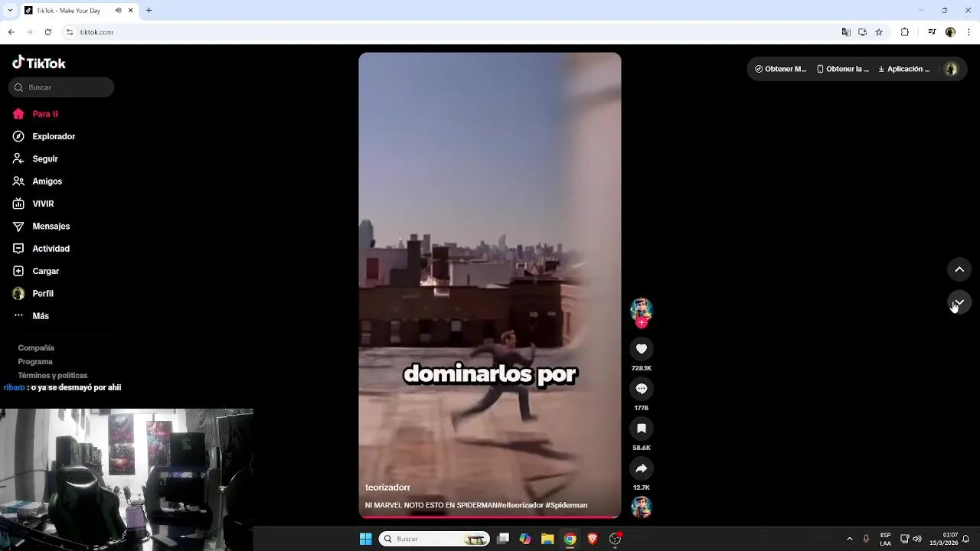Open a new browser tab
The image size is (980, 551).
tap(149, 11)
